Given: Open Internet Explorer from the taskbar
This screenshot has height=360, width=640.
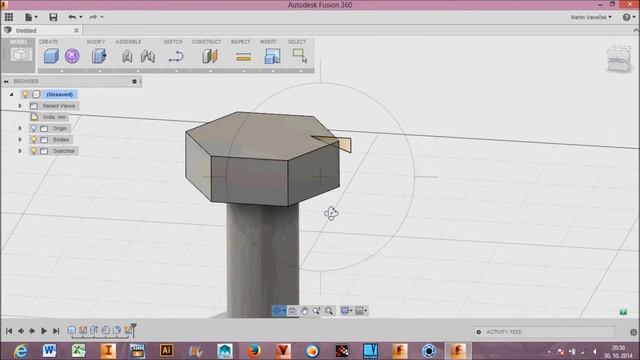Looking at the screenshot, I should [x=20, y=351].
